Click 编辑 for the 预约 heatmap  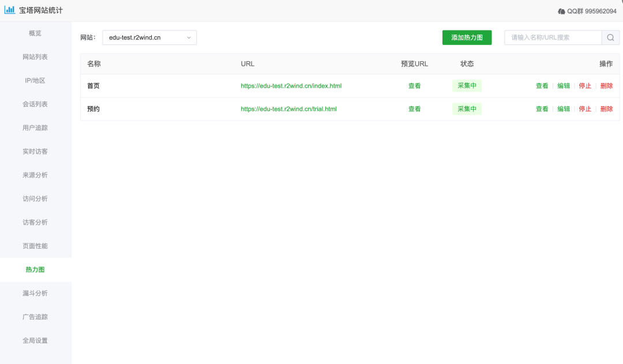[x=564, y=109]
